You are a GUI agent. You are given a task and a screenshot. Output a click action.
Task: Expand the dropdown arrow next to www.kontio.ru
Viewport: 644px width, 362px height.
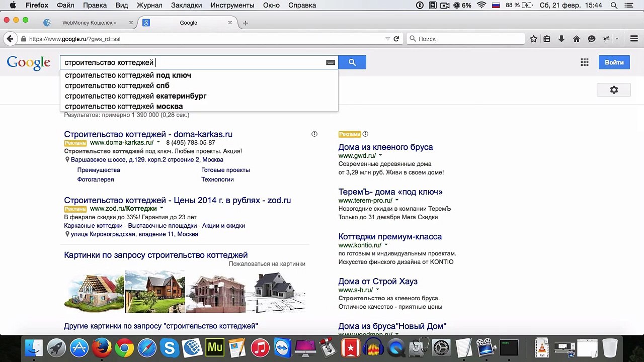coord(386,245)
